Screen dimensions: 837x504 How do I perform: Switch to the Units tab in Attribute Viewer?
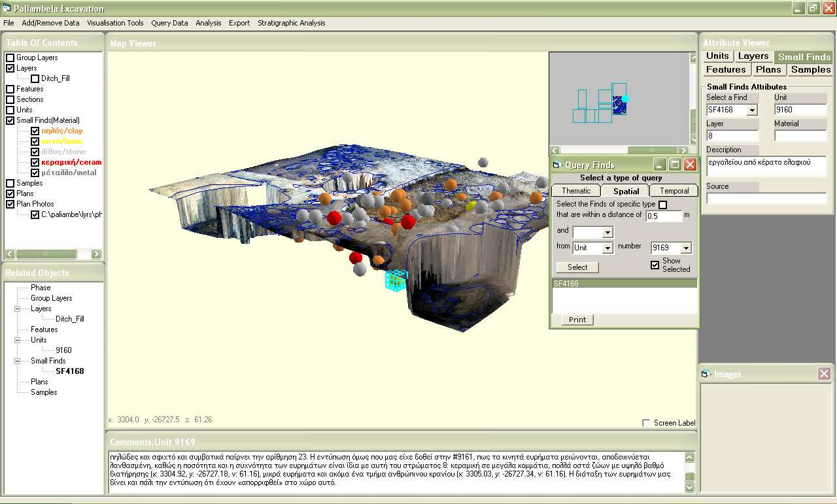click(x=717, y=56)
